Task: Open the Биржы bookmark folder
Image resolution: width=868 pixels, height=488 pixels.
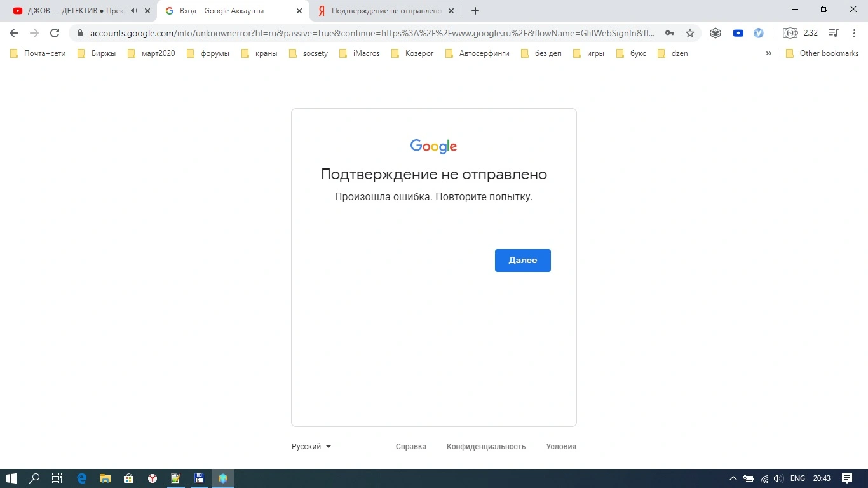Action: 97,53
